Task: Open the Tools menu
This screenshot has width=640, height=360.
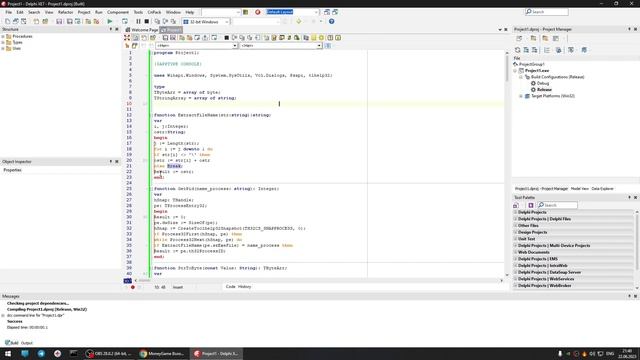Action: 138,12
